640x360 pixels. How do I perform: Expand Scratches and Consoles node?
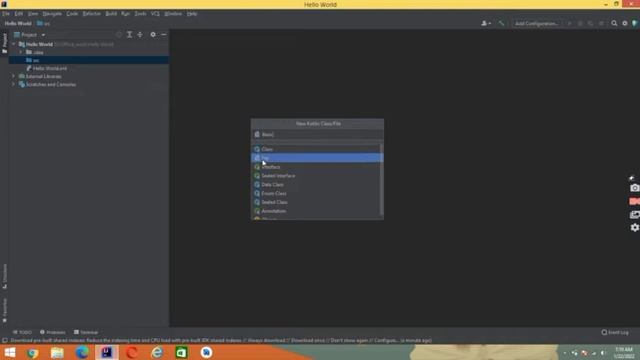(13, 84)
